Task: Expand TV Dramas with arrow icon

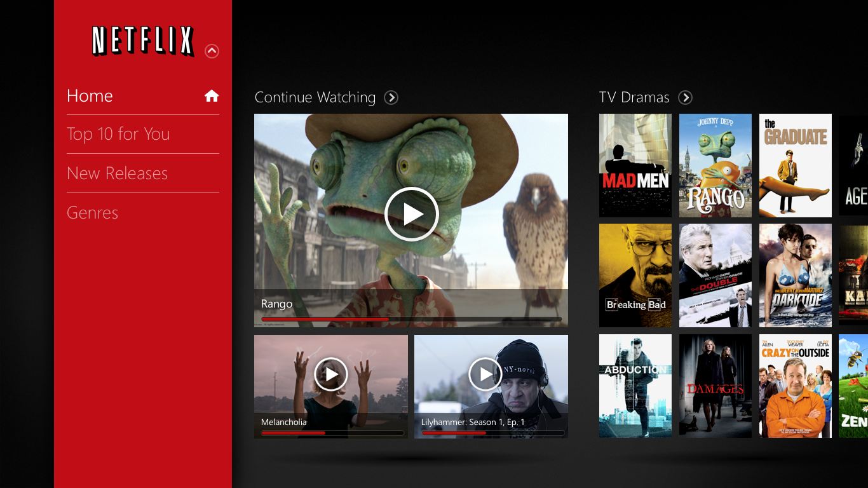Action: pos(685,98)
